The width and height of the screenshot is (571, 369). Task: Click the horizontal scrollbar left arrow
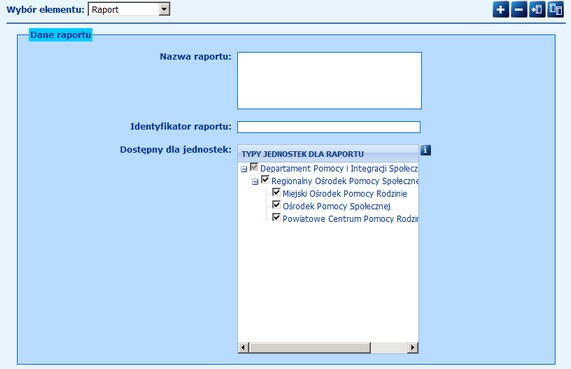(x=243, y=348)
